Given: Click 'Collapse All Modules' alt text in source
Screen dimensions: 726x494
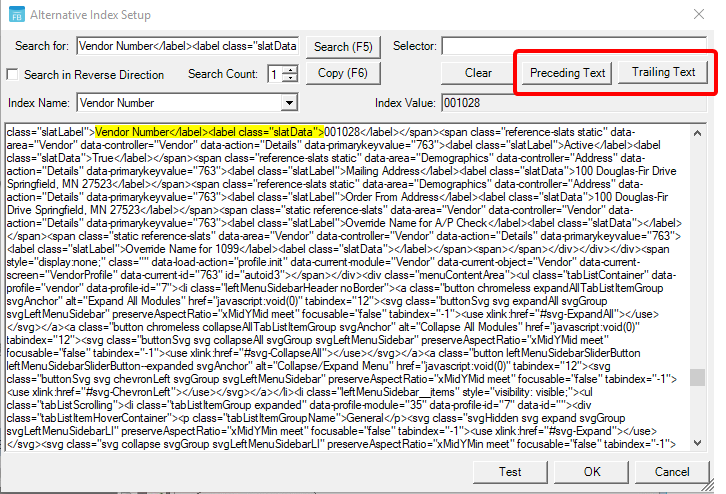Looking at the screenshot, I should pos(469,327).
